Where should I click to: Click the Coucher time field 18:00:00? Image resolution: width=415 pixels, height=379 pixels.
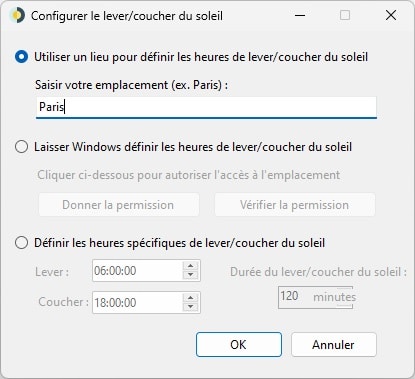click(137, 303)
